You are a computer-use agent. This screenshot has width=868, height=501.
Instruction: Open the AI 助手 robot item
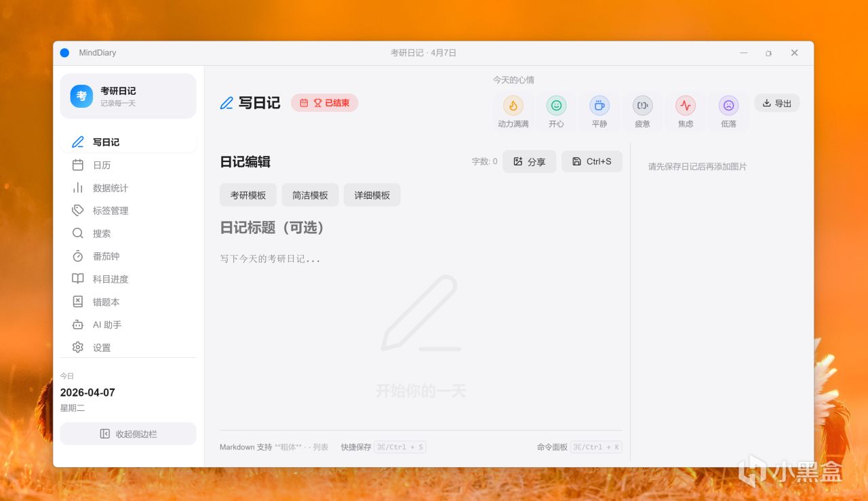[x=128, y=325]
